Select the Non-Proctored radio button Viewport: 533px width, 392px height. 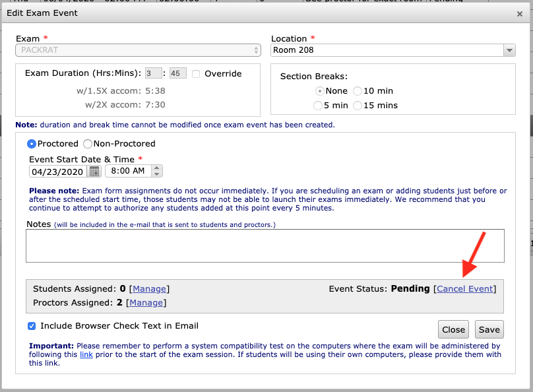tap(88, 144)
